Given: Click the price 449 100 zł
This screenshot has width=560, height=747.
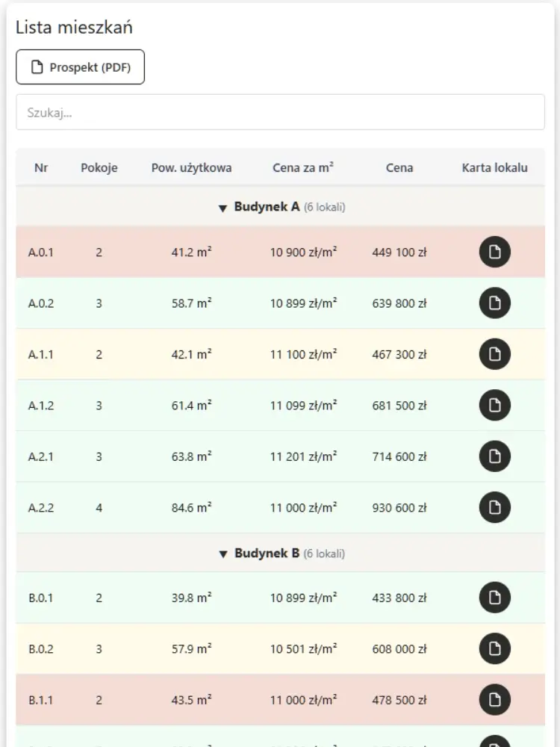Looking at the screenshot, I should pyautogui.click(x=399, y=252).
